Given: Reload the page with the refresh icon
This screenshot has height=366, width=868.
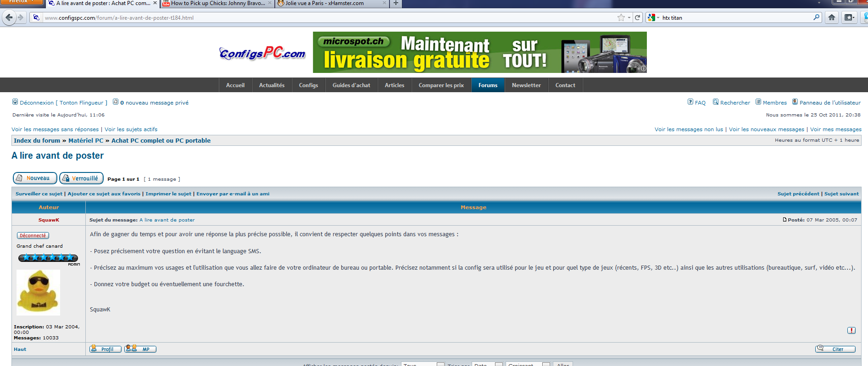Looking at the screenshot, I should pyautogui.click(x=637, y=17).
